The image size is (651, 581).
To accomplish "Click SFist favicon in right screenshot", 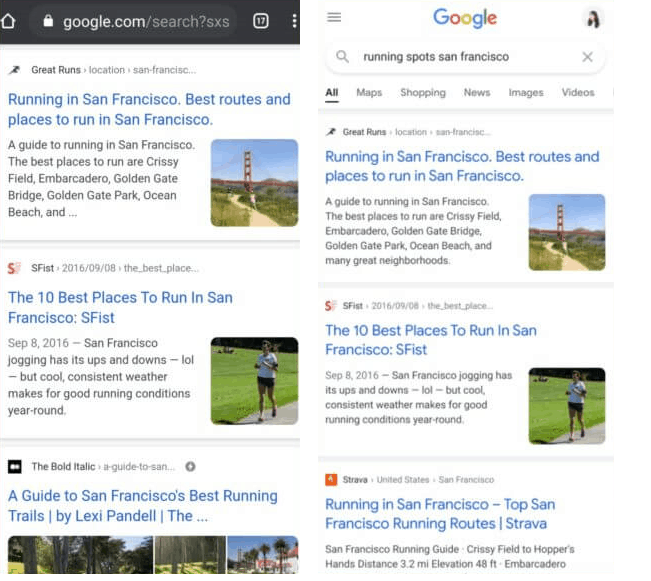I will click(330, 306).
